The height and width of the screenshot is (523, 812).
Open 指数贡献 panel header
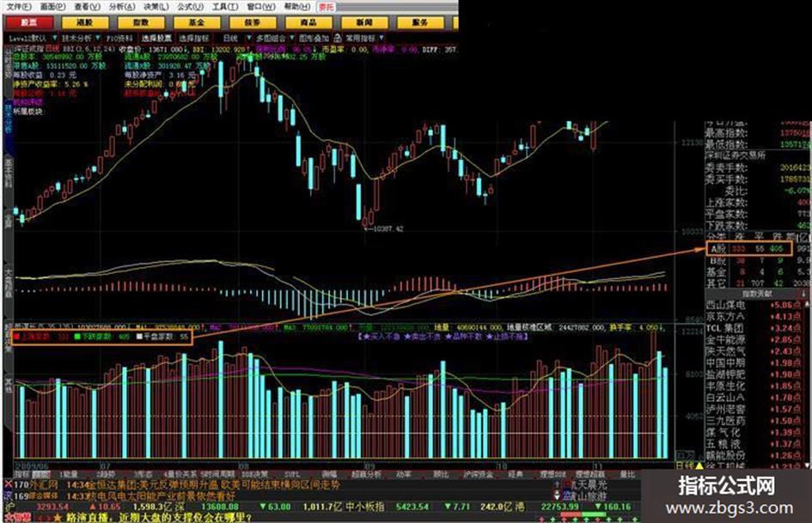pyautogui.click(x=757, y=294)
